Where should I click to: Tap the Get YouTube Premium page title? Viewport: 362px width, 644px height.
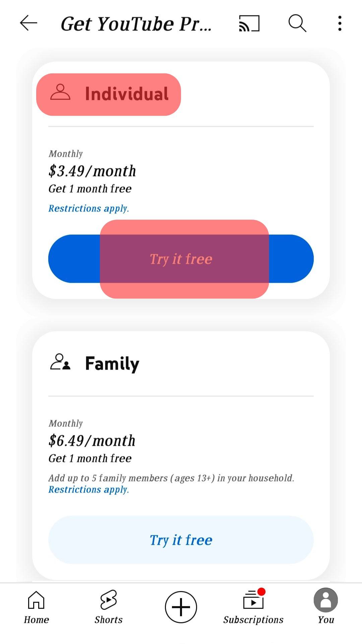(x=136, y=24)
